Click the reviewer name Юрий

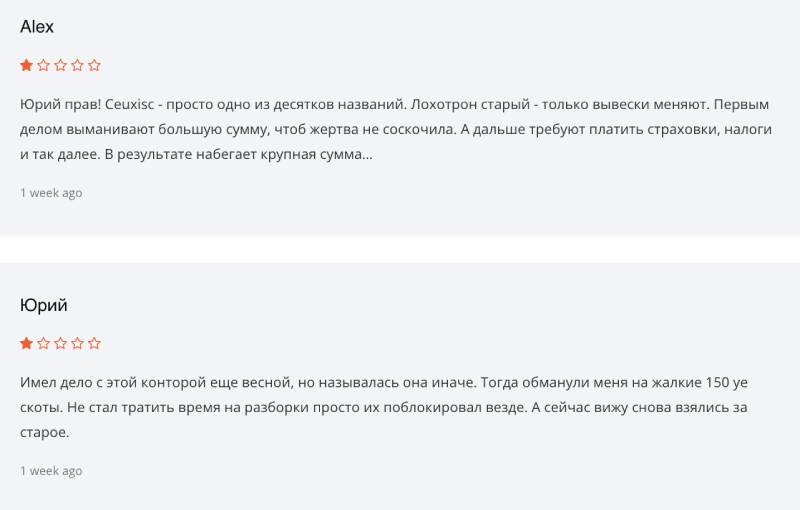click(x=43, y=305)
